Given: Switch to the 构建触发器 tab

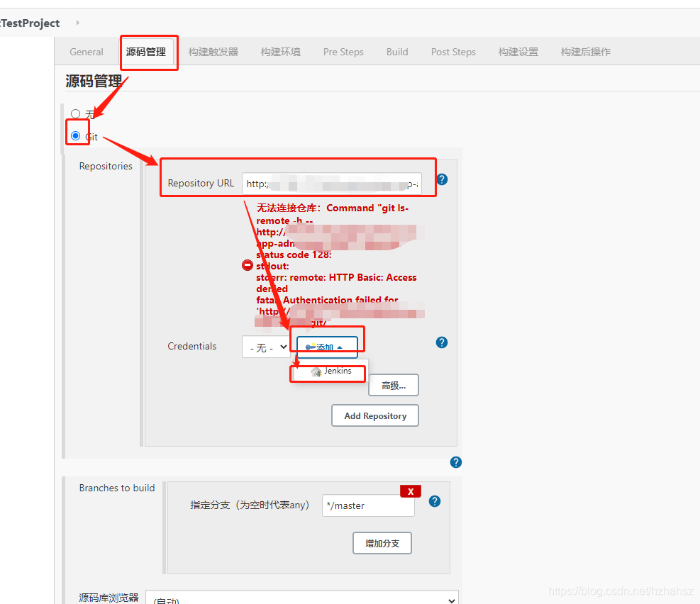Looking at the screenshot, I should (213, 52).
